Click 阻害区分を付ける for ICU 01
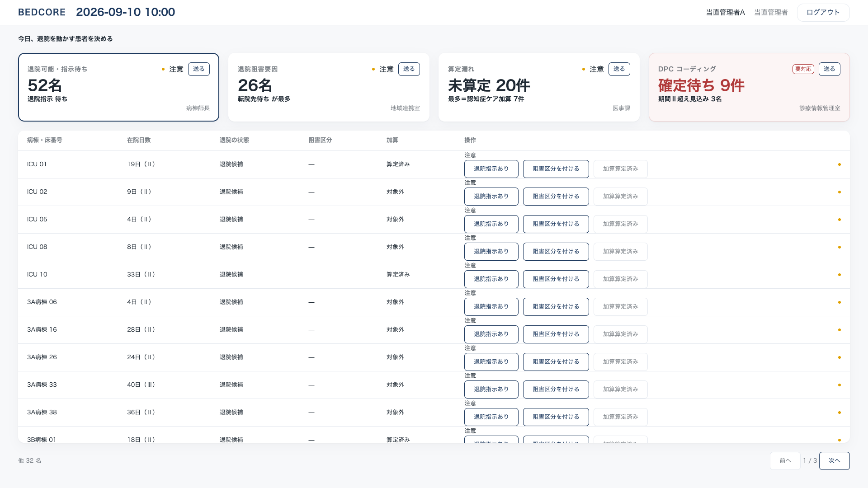The image size is (868, 488). [556, 169]
